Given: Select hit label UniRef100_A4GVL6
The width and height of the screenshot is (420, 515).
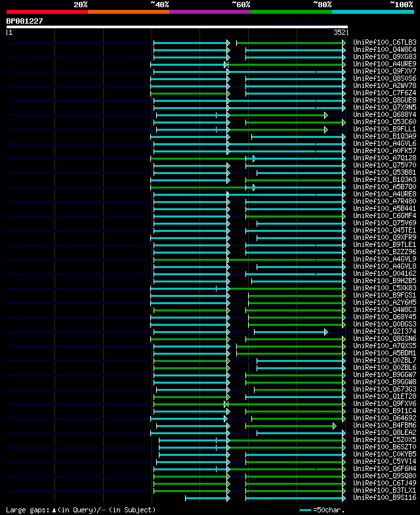Looking at the screenshot, I should (385, 143).
